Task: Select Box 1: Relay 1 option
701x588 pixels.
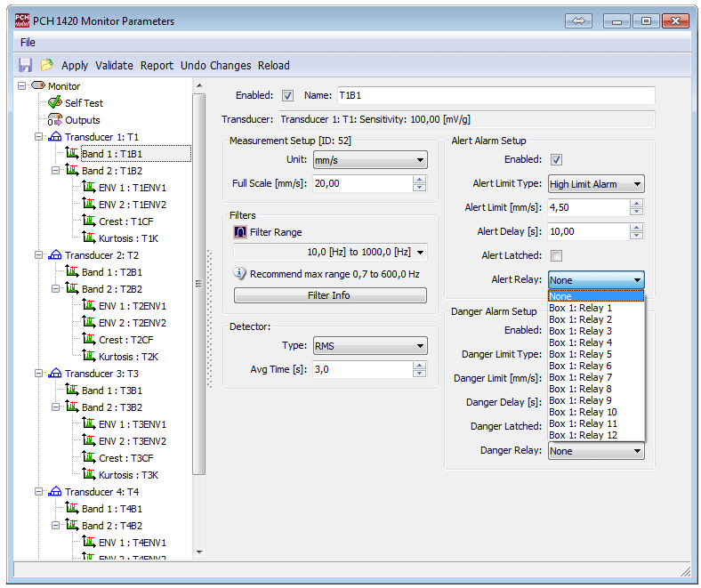Action: point(596,308)
